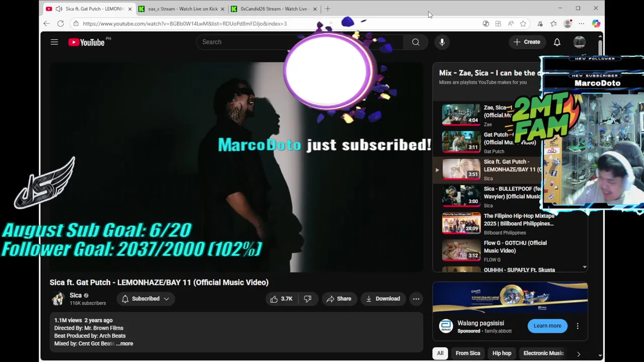
Task: Go back in the browser
Action: [x=46, y=24]
